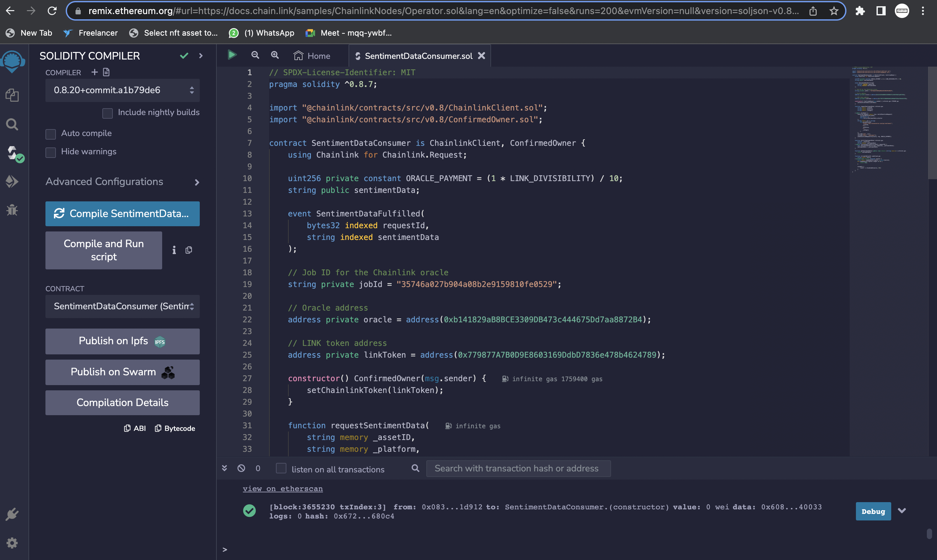Click the Compile SentimentData button
937x560 pixels.
pos(122,213)
